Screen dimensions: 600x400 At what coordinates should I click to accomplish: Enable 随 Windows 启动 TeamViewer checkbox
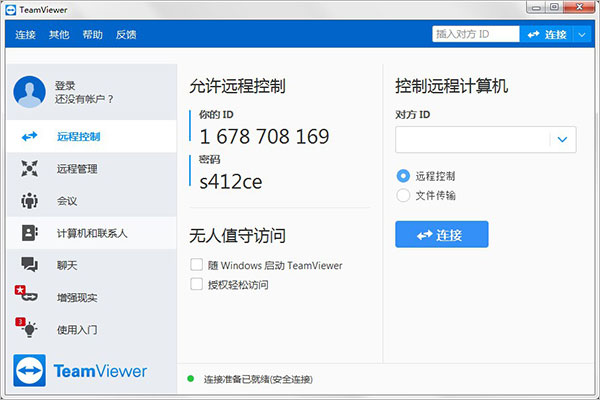[x=196, y=264]
